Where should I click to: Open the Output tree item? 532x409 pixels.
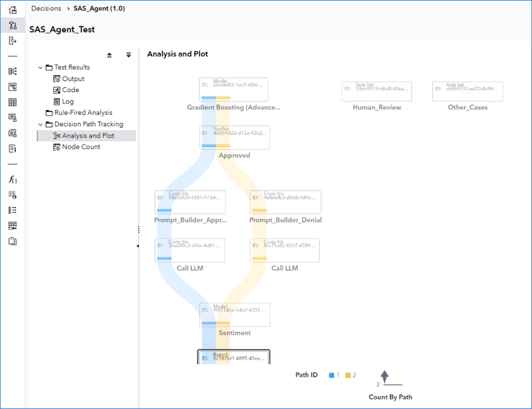coord(69,79)
